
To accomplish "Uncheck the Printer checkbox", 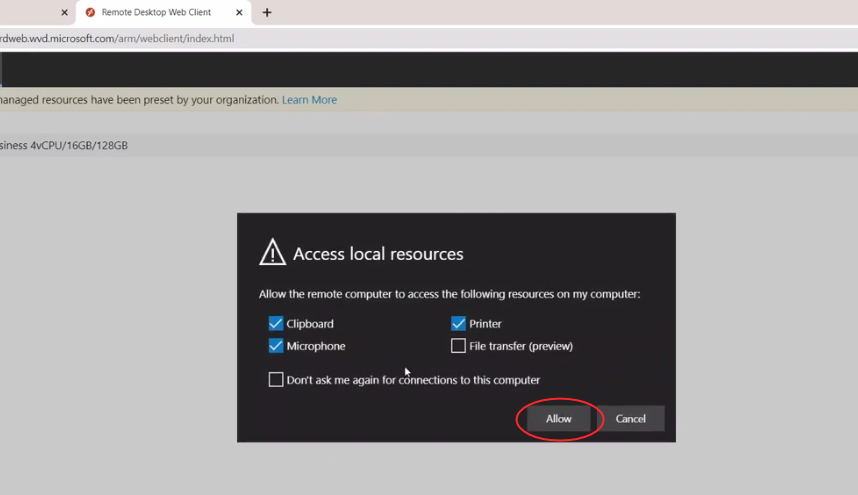I will tap(458, 323).
